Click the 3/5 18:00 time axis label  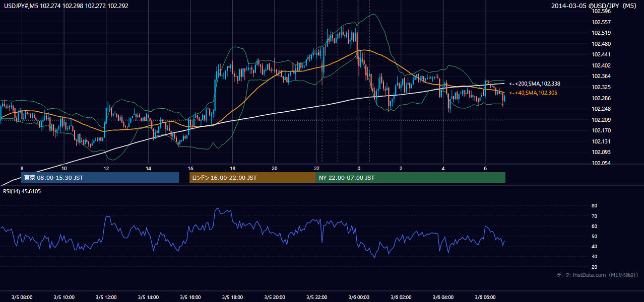[232, 297]
